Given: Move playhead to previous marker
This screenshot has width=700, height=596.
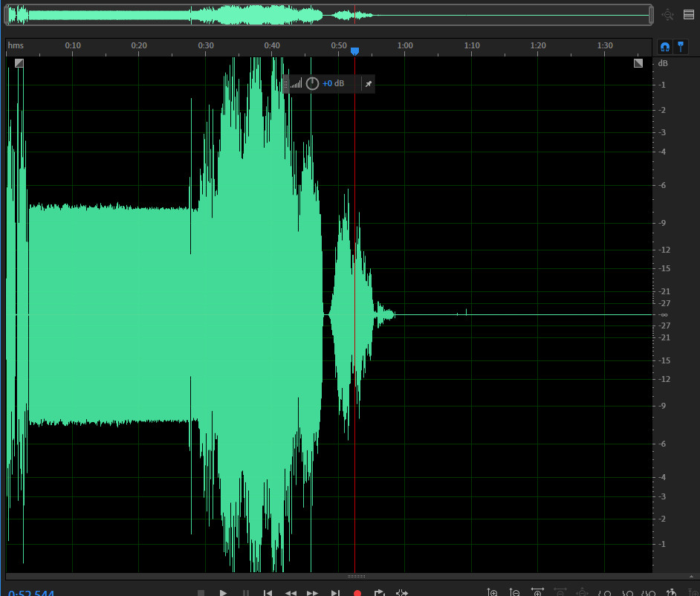Looking at the screenshot, I should [x=268, y=593].
